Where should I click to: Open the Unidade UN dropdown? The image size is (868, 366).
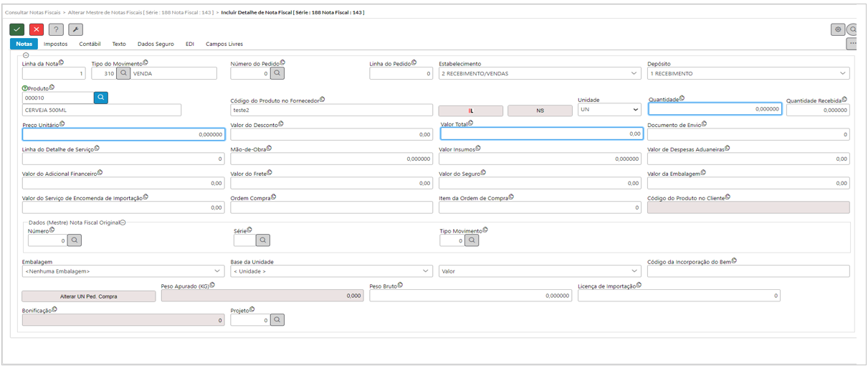609,110
